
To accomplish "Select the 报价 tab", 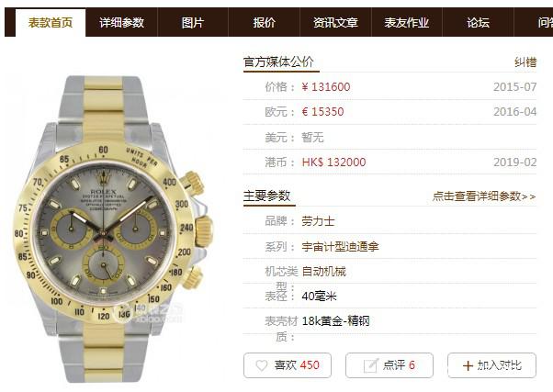I will pyautogui.click(x=264, y=23).
